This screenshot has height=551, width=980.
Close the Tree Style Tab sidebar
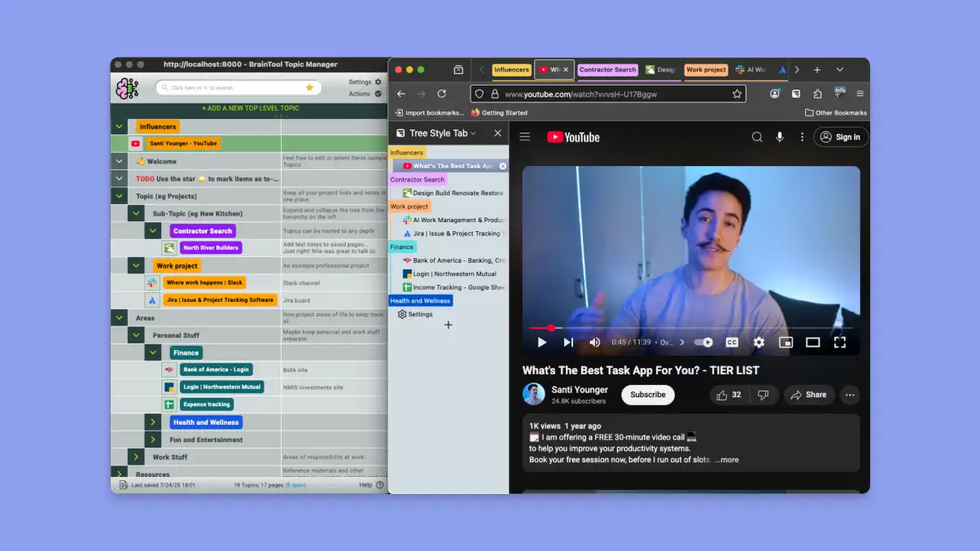497,133
